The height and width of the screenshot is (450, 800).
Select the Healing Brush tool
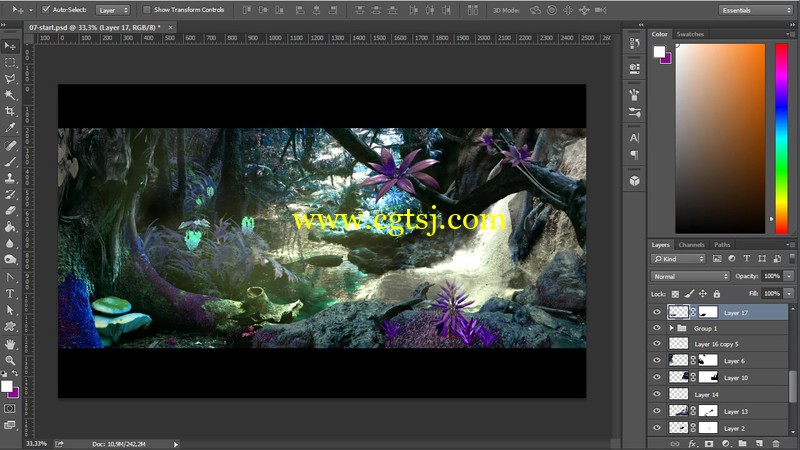[10, 146]
